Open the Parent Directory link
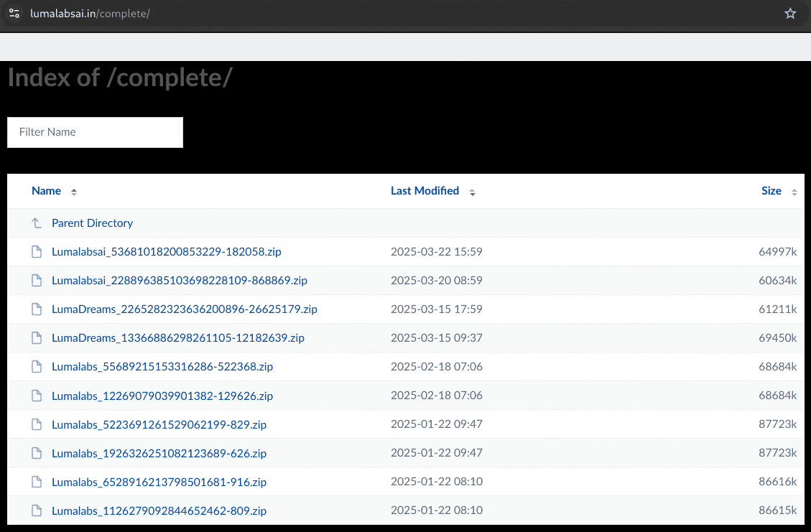Viewport: 811px width, 532px height. [x=92, y=223]
